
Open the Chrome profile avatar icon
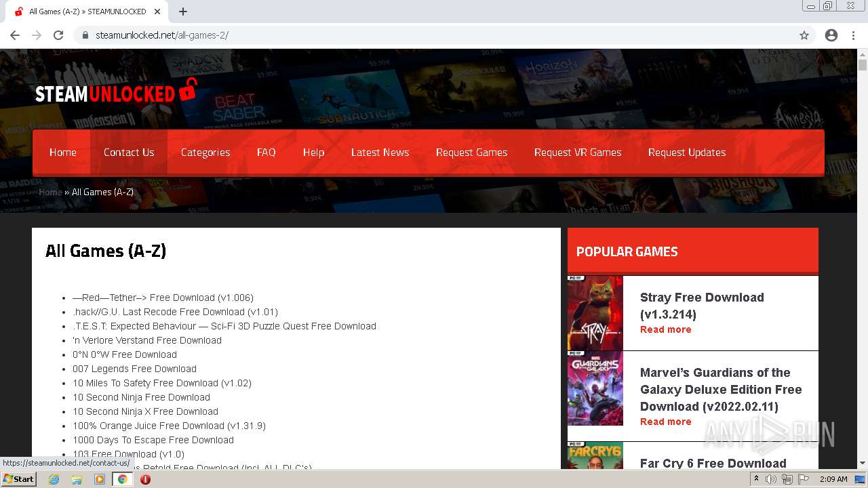tap(831, 35)
